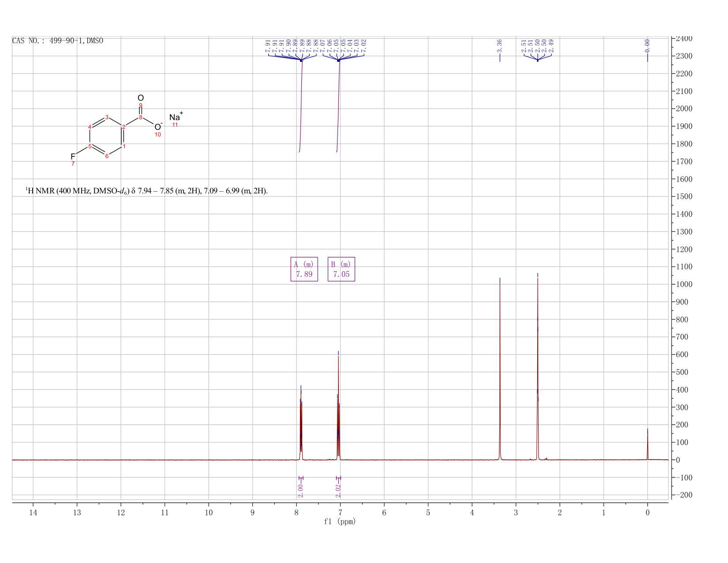Click the 'f1 (ppm)' axis title
This screenshot has height=563, width=728.
(340, 521)
